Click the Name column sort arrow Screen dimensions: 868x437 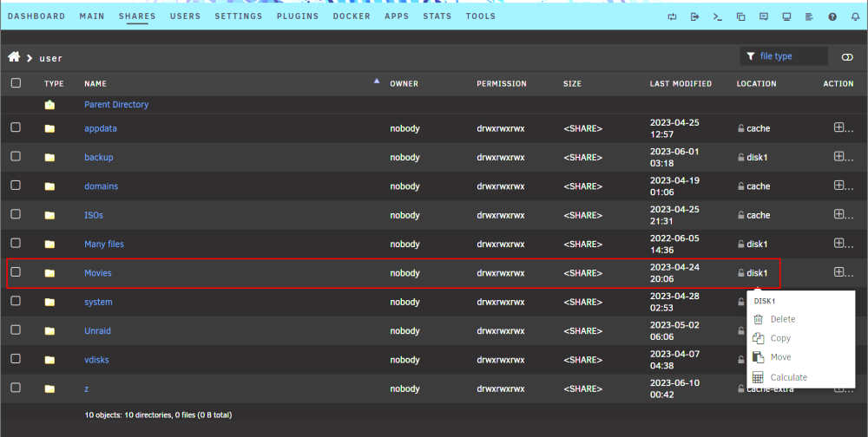[377, 82]
